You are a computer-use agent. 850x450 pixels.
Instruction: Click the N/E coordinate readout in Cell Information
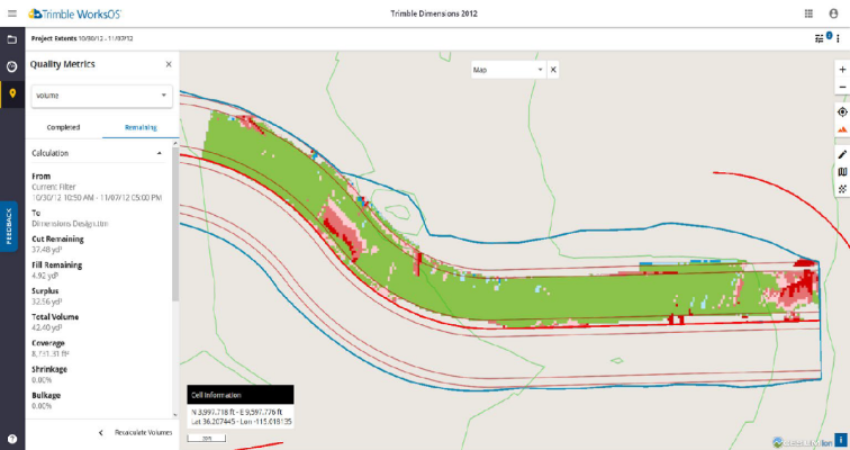tap(237, 412)
